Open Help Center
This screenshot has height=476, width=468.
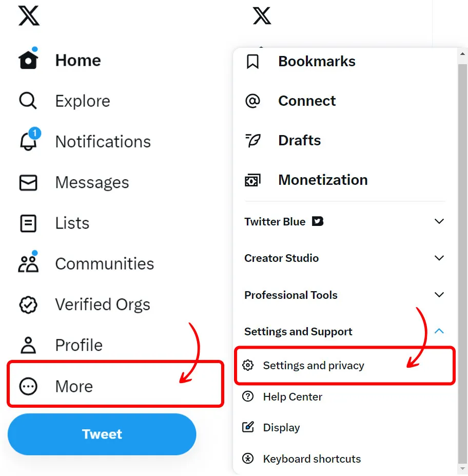pyautogui.click(x=292, y=396)
